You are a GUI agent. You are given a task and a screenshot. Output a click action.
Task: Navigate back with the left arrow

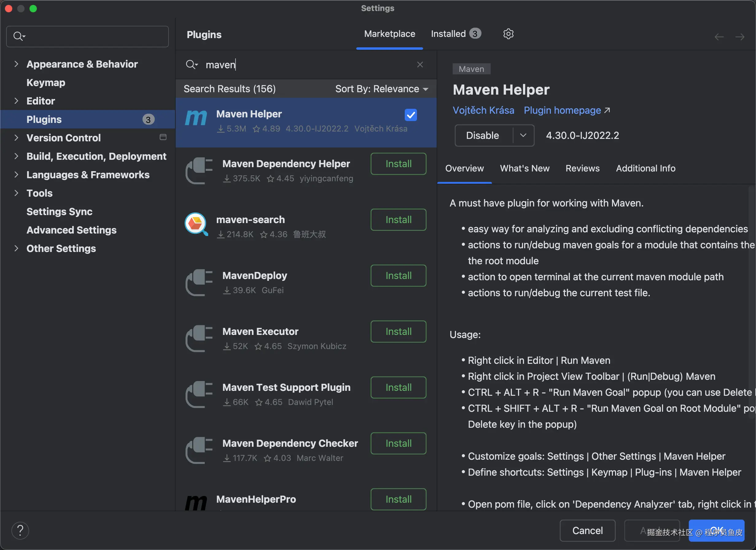coord(719,37)
